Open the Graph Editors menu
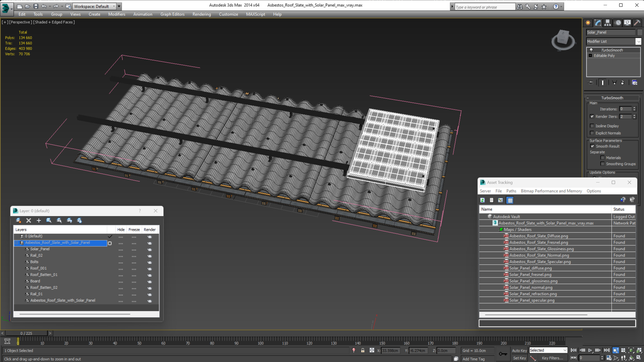 [172, 14]
